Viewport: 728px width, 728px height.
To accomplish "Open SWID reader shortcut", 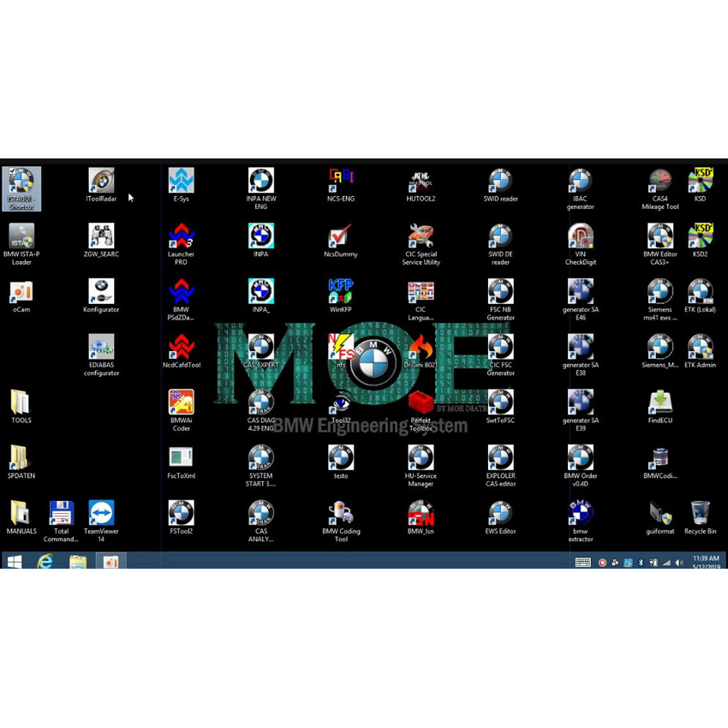I will tap(500, 185).
